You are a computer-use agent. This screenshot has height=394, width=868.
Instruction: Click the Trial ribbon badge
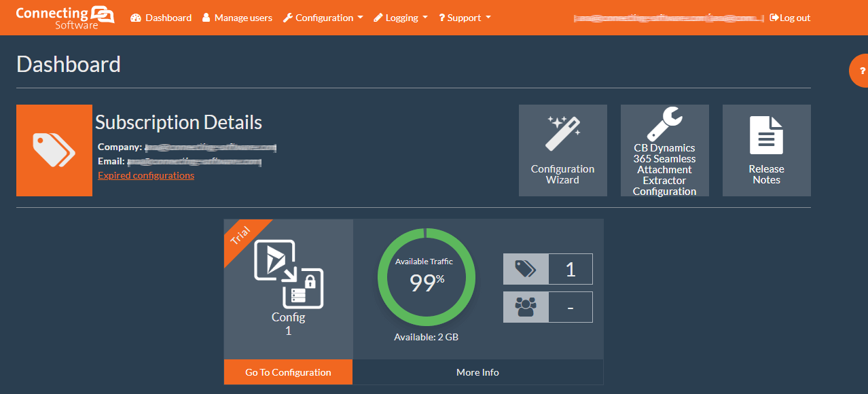pyautogui.click(x=242, y=238)
